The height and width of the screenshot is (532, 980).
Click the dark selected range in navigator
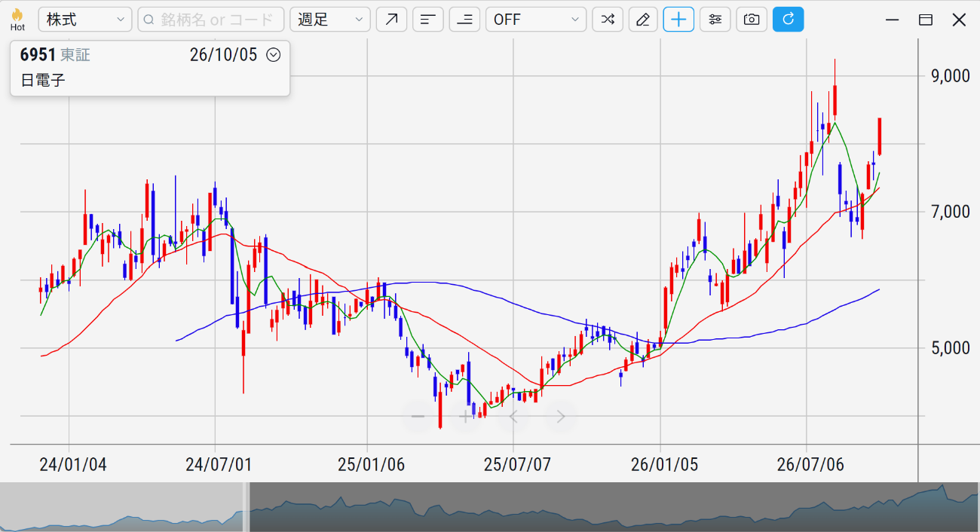[x=613, y=507]
